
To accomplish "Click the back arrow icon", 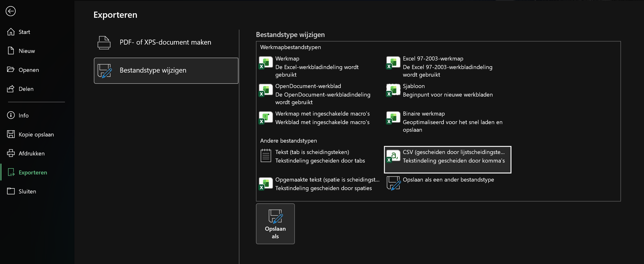I will click(11, 11).
